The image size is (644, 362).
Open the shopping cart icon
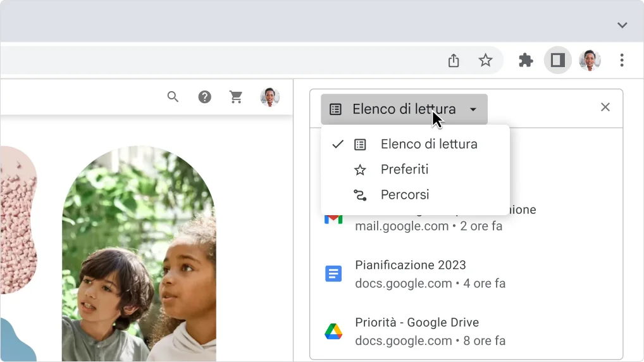tap(236, 97)
